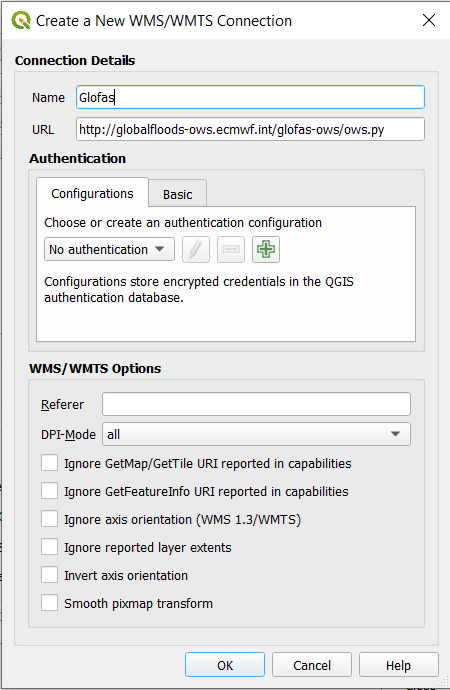Viewport: 450px width, 690px height.
Task: Click the minus remove authentication configuration icon
Action: coord(231,250)
